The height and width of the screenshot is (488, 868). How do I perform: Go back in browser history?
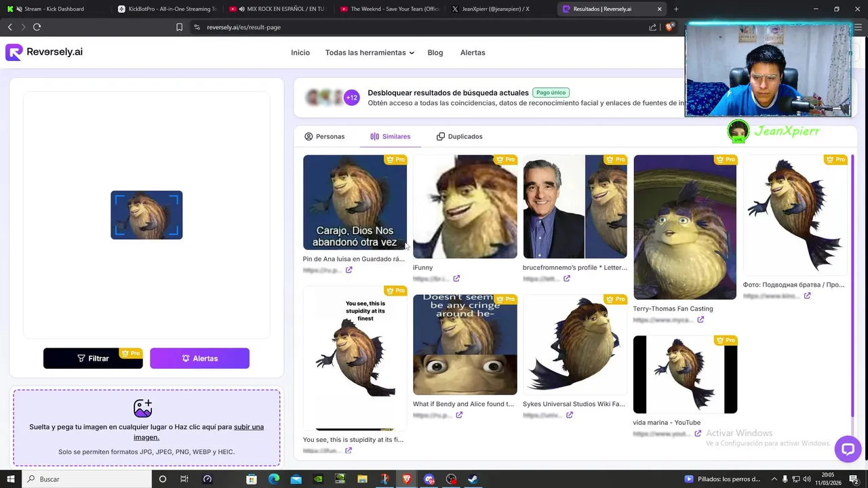click(x=9, y=27)
